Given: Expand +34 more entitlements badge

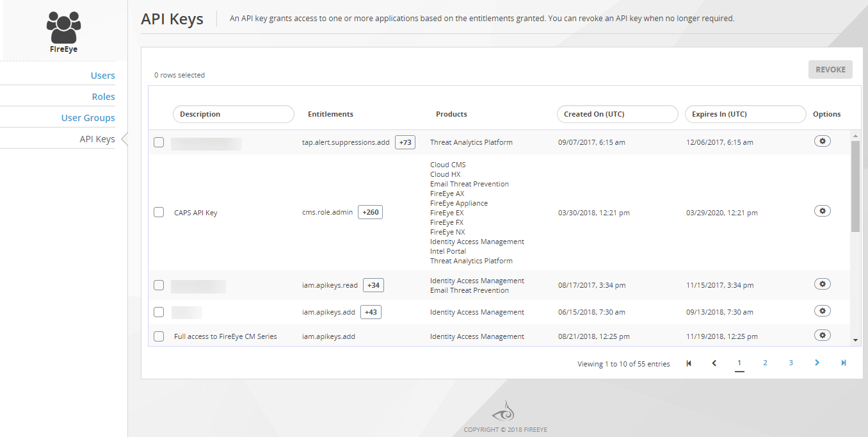Looking at the screenshot, I should (x=373, y=285).
